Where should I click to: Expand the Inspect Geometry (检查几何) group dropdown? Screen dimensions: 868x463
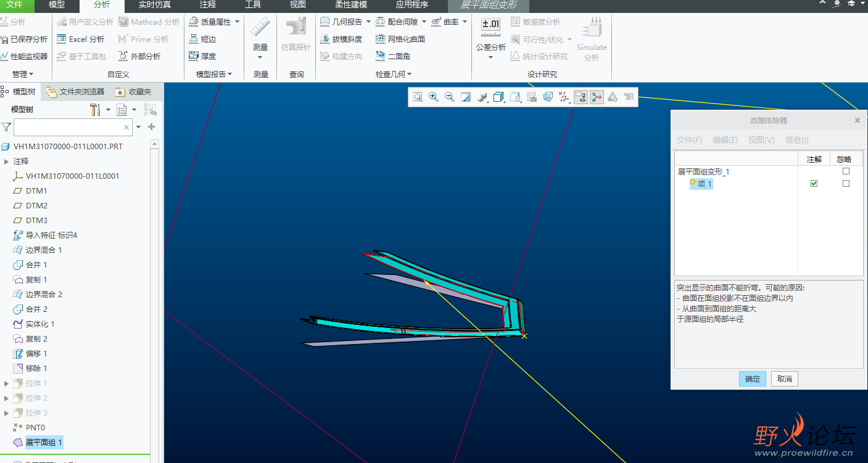[x=394, y=74]
